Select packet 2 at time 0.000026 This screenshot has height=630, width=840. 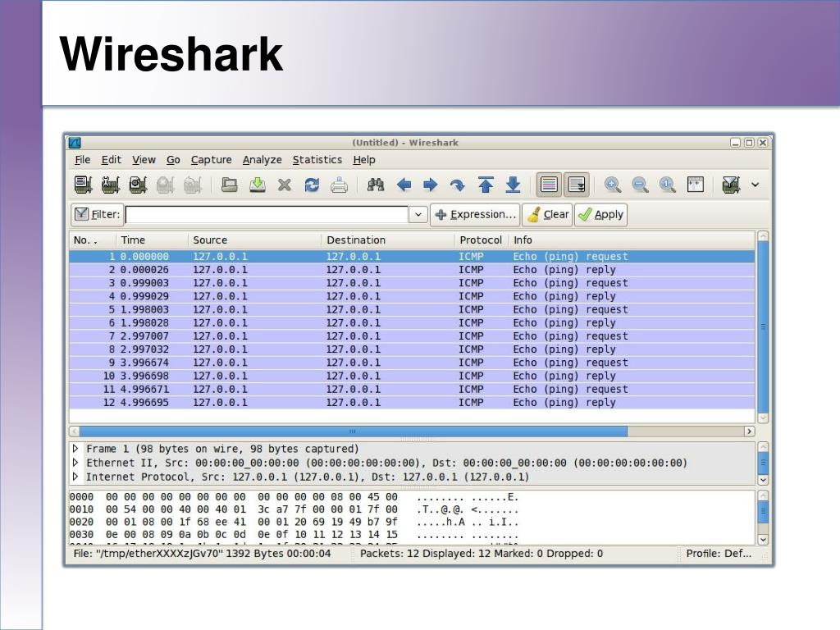(412, 269)
